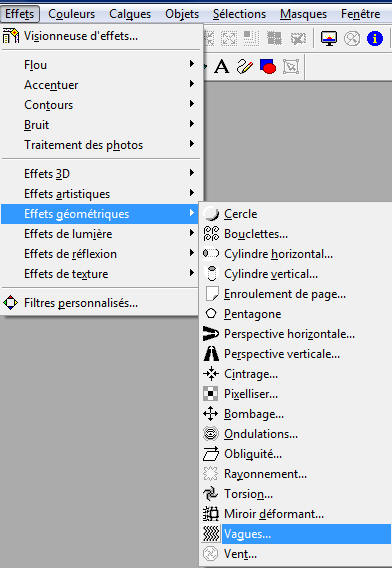
Task: Select the Text tool letter A icon
Action: tap(221, 67)
